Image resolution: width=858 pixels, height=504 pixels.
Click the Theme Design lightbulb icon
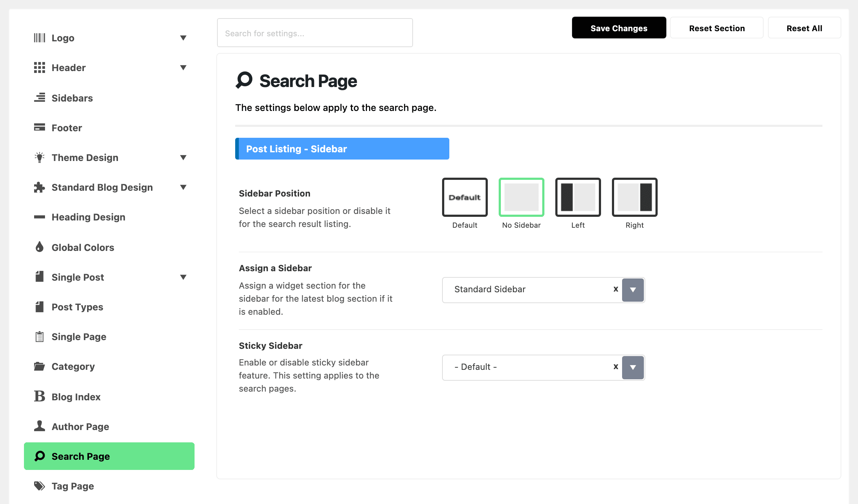click(40, 157)
